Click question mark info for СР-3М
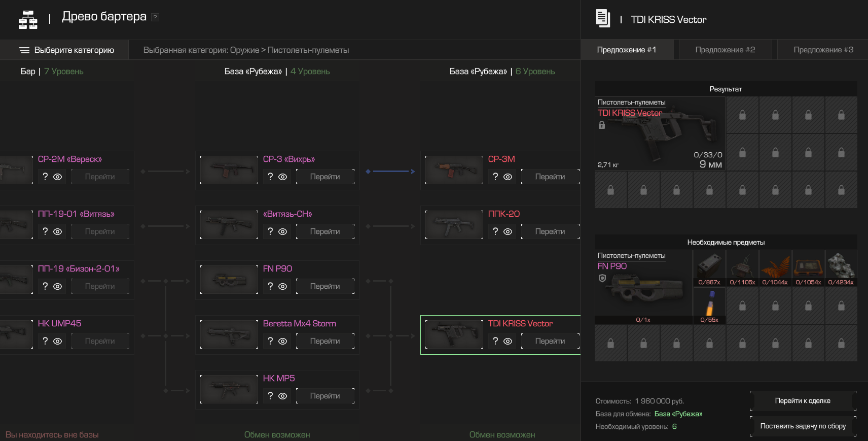 tap(495, 177)
